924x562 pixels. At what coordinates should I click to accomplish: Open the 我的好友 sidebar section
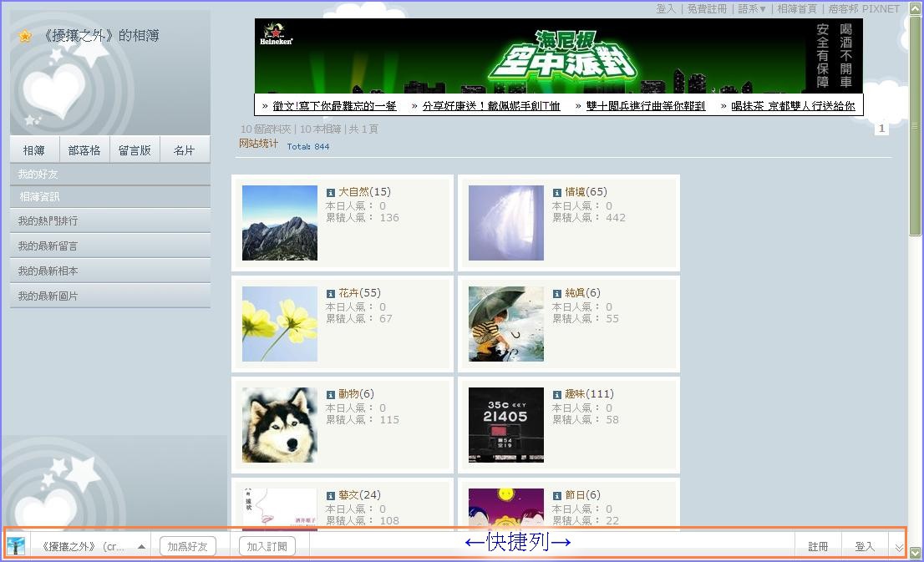(x=110, y=175)
